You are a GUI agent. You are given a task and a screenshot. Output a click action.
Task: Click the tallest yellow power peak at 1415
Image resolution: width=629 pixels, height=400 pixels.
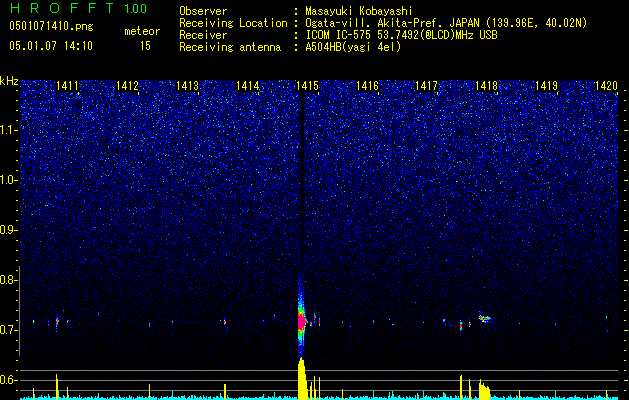pos(302,378)
